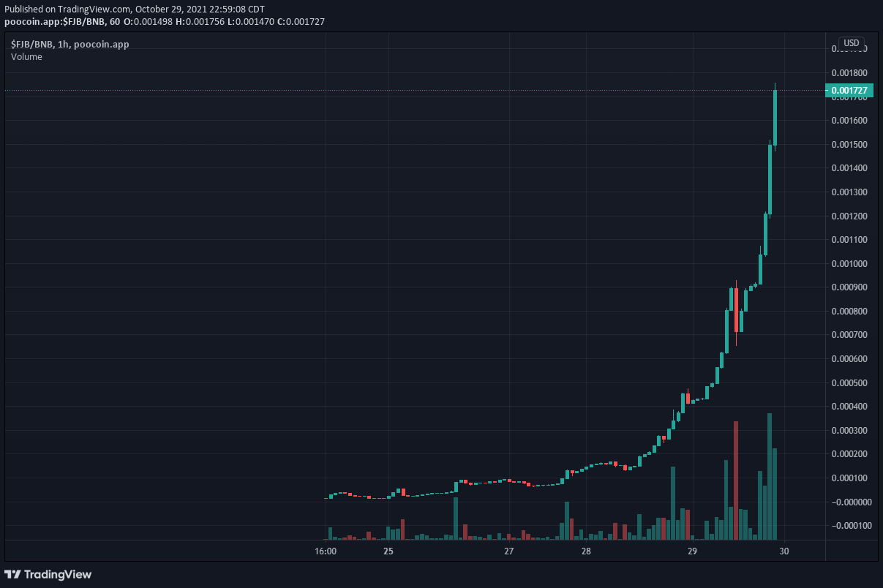Select the 27 date on time axis

(509, 551)
